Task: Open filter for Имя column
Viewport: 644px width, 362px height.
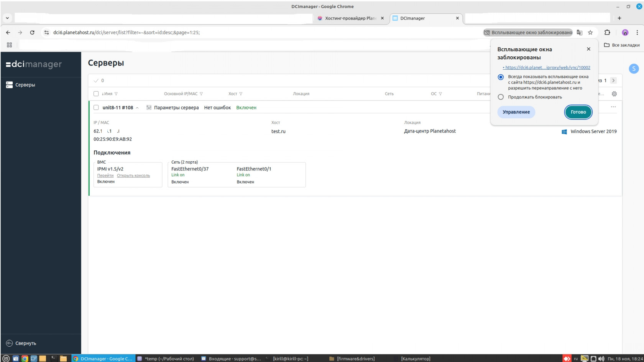Action: [116, 94]
